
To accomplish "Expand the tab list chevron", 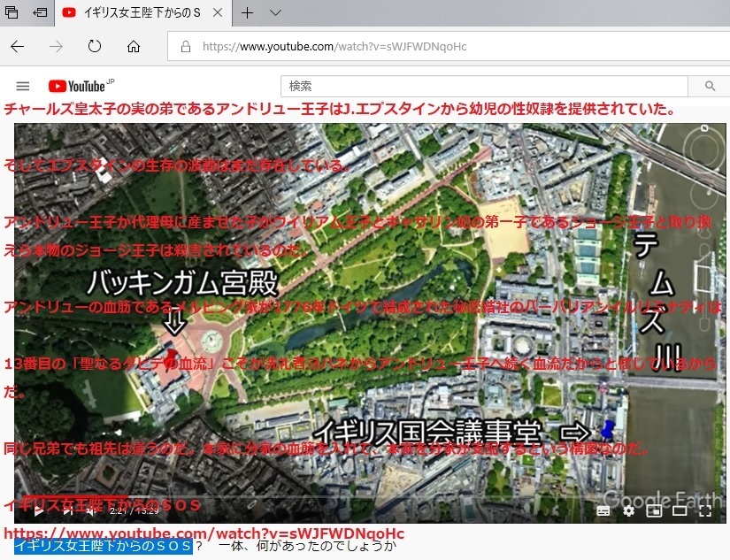I will coord(275,12).
